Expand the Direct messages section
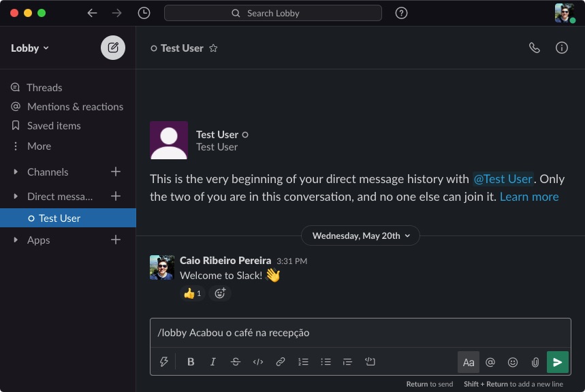Viewport: 585px width, 392px height. pos(15,196)
